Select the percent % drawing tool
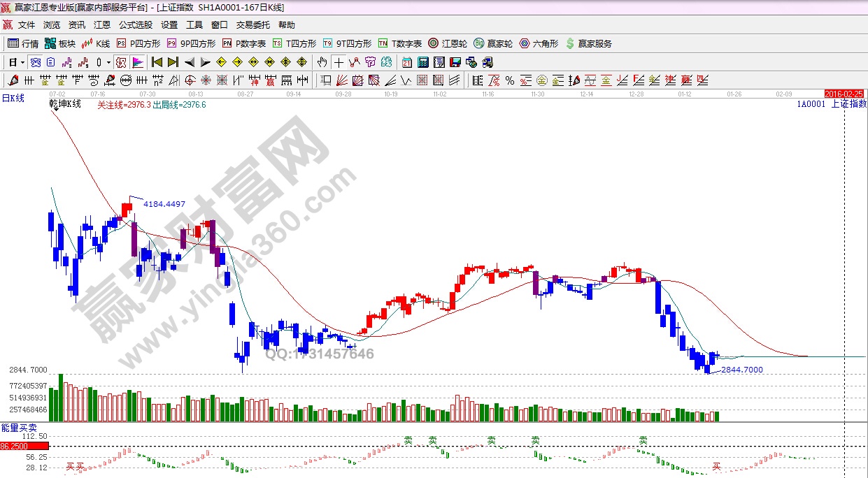Image resolution: width=868 pixels, height=478 pixels. (510, 80)
